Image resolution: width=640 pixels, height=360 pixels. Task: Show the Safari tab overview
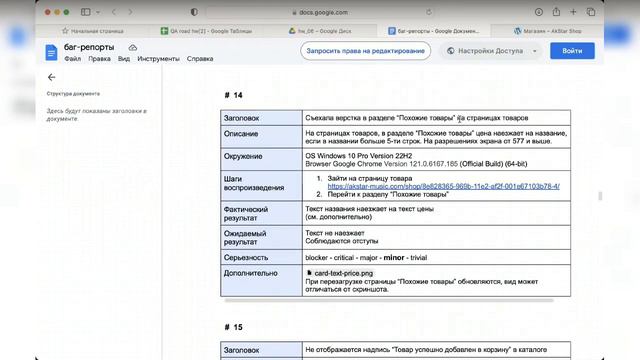(x=591, y=12)
